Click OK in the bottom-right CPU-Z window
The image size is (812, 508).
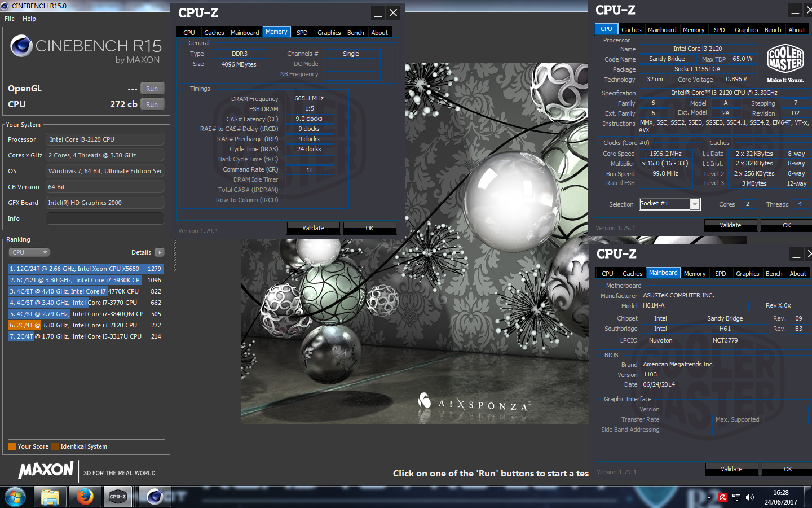[x=788, y=469]
